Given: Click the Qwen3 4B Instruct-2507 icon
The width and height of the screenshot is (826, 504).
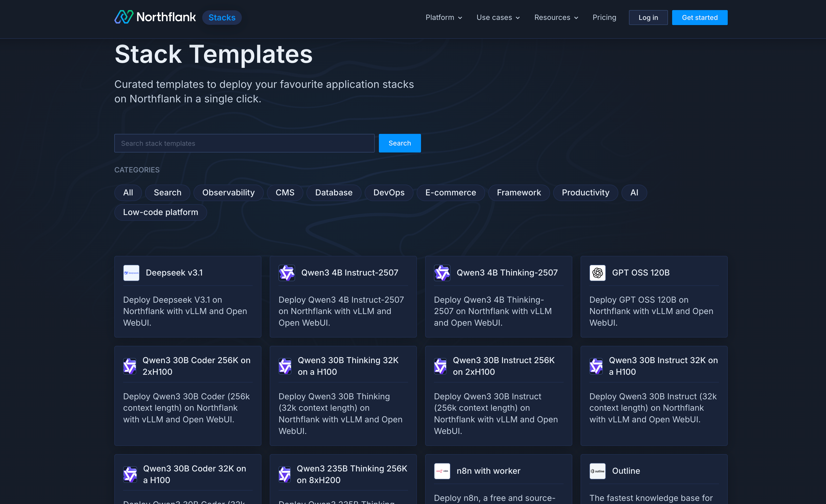Looking at the screenshot, I should [287, 273].
